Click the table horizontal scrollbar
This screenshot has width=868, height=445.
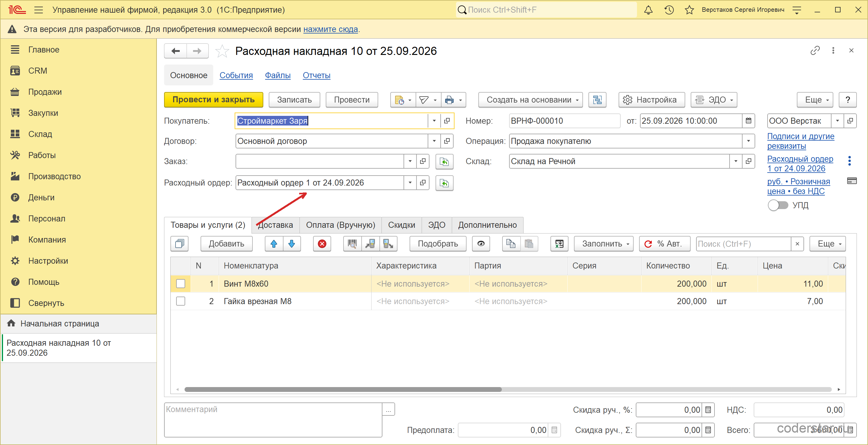point(343,390)
